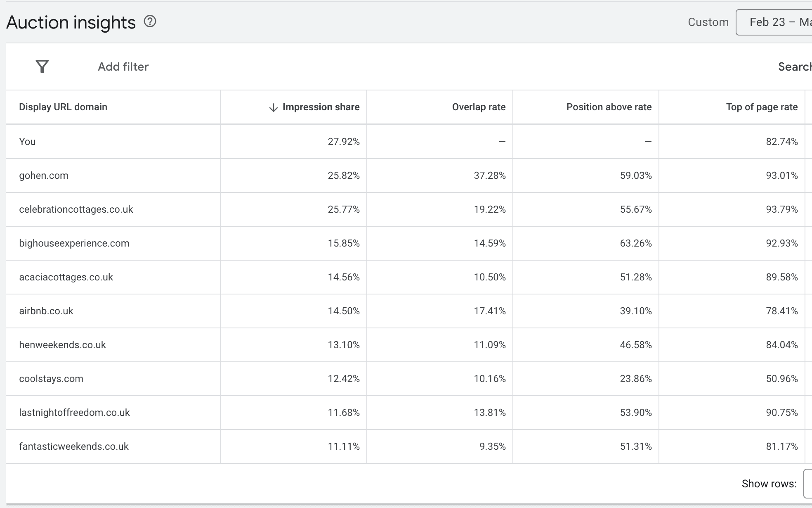
Task: Select the coolstays.com row
Action: point(51,379)
